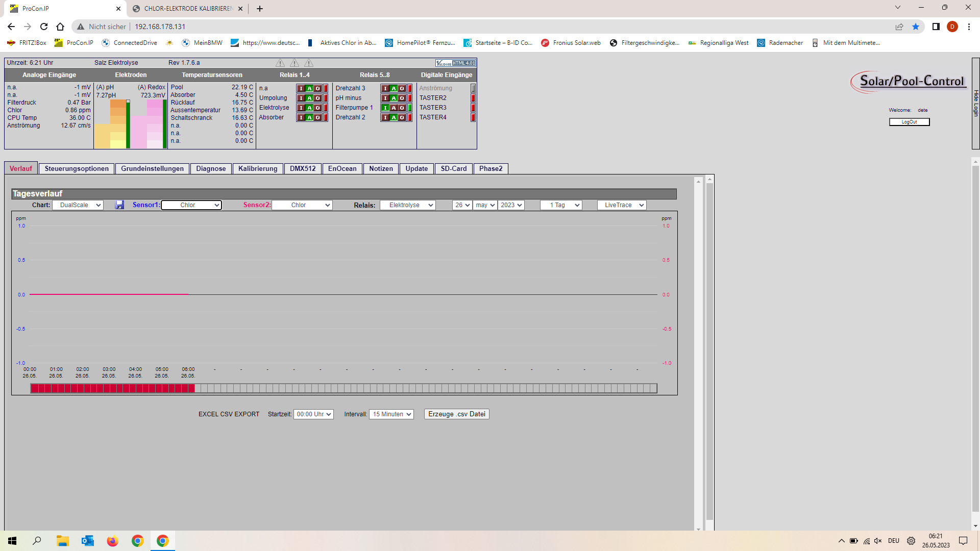Screen dimensions: 980x551
Task: Open the Chrome three-dot menu
Action: pos(969,27)
